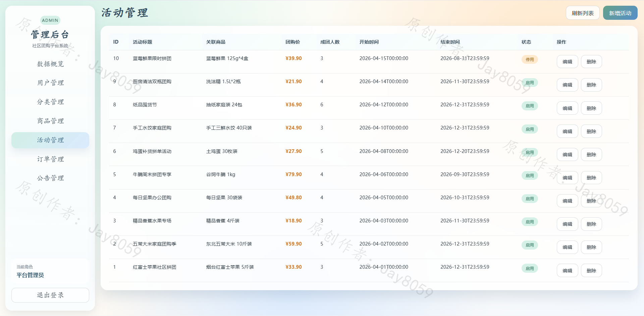Select 手工三鲜水饺 40只装 cell
The image size is (644, 316).
tap(229, 128)
